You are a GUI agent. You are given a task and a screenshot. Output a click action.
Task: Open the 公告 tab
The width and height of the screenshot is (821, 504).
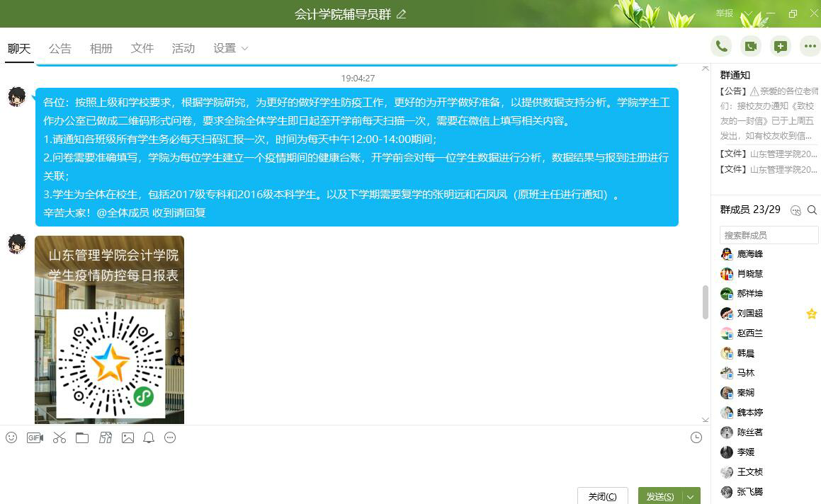coord(60,49)
